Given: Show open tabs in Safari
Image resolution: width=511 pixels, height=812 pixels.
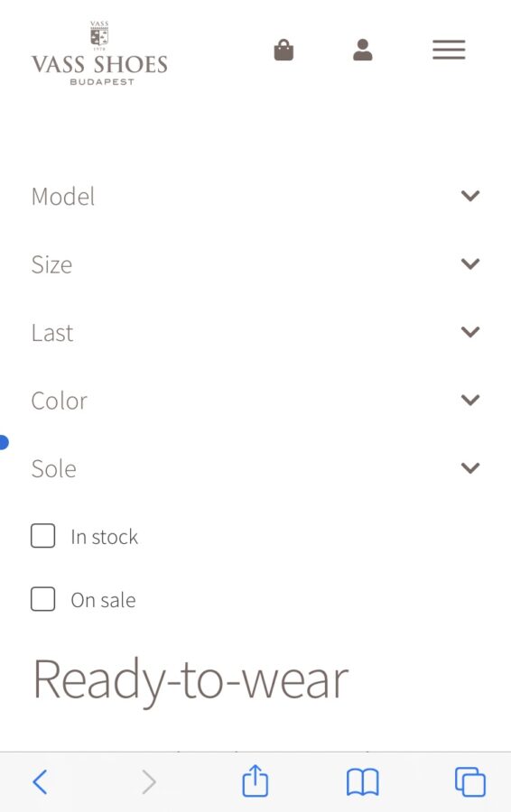Looking at the screenshot, I should [x=470, y=781].
